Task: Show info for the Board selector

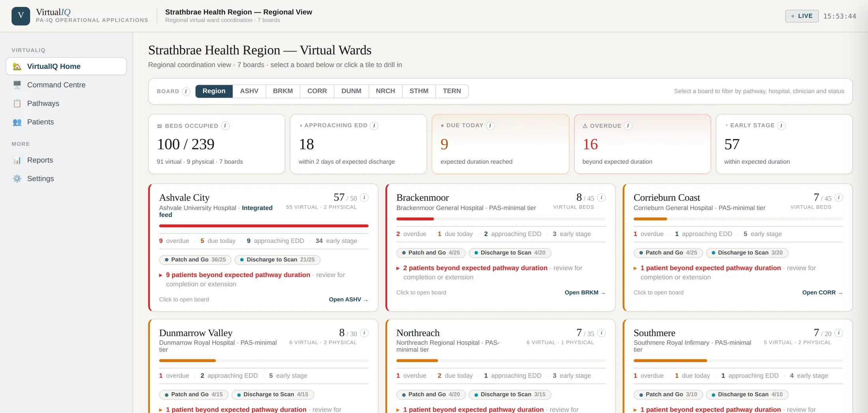Action: pos(186,91)
